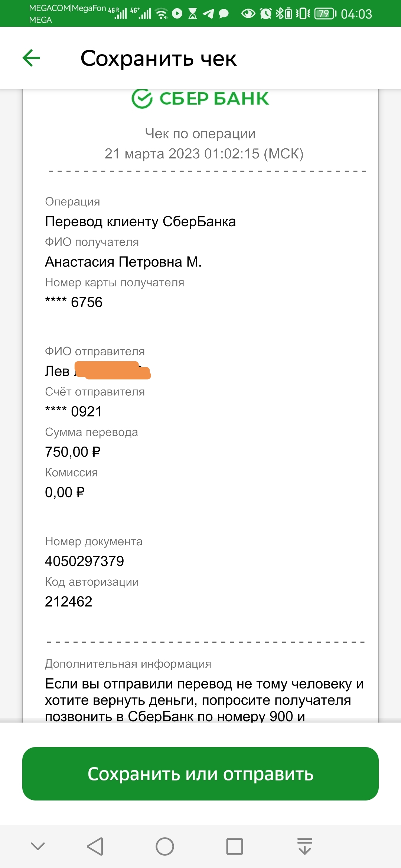Tap the alarm clock status icon
The width and height of the screenshot is (401, 868).
pyautogui.click(x=266, y=14)
